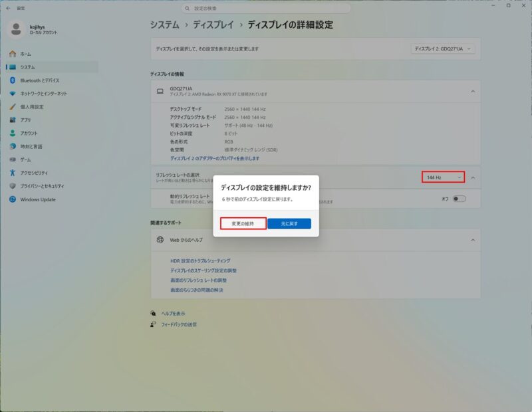Select the デスクトップ モード value 2560 × 1440 144 Hz
The width and height of the screenshot is (532, 412).
[x=245, y=109]
